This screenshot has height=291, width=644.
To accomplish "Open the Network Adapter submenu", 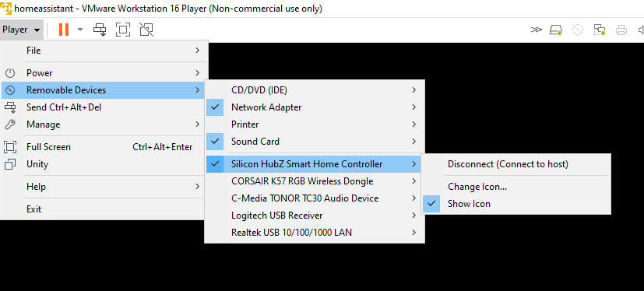I will [315, 107].
